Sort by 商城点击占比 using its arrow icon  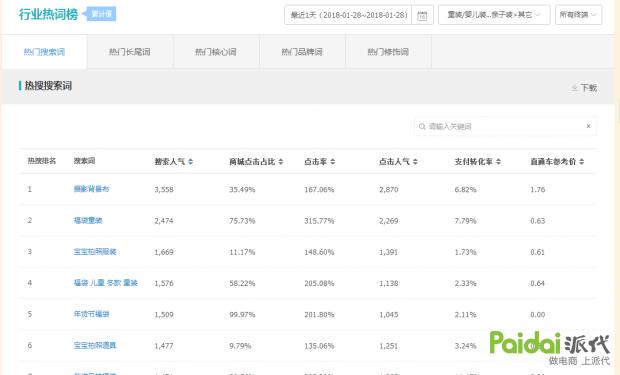pos(281,162)
